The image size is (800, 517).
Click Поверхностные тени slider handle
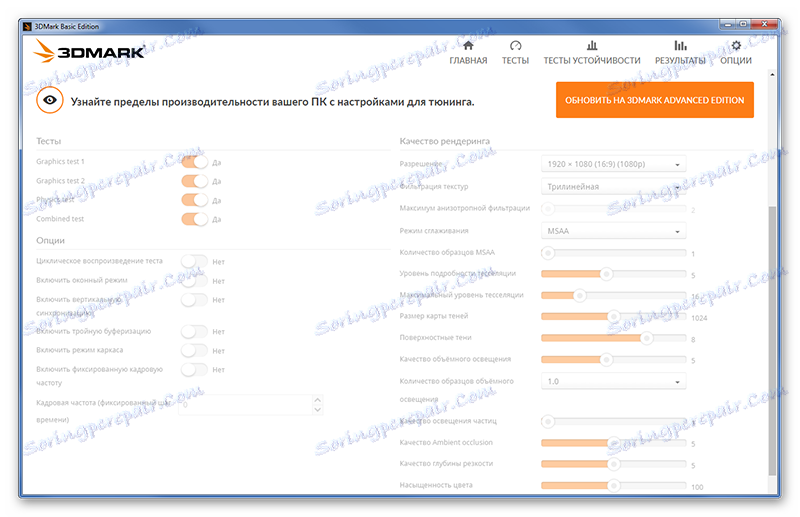(x=646, y=338)
